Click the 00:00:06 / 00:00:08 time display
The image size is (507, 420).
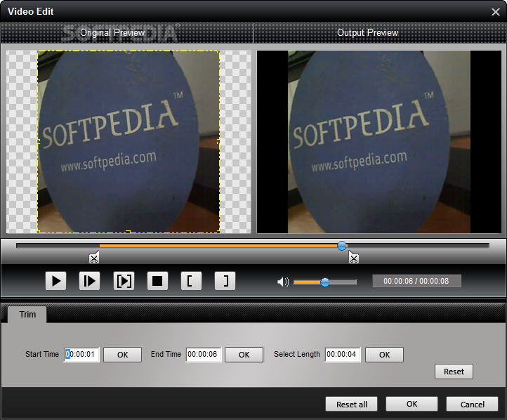pos(416,281)
